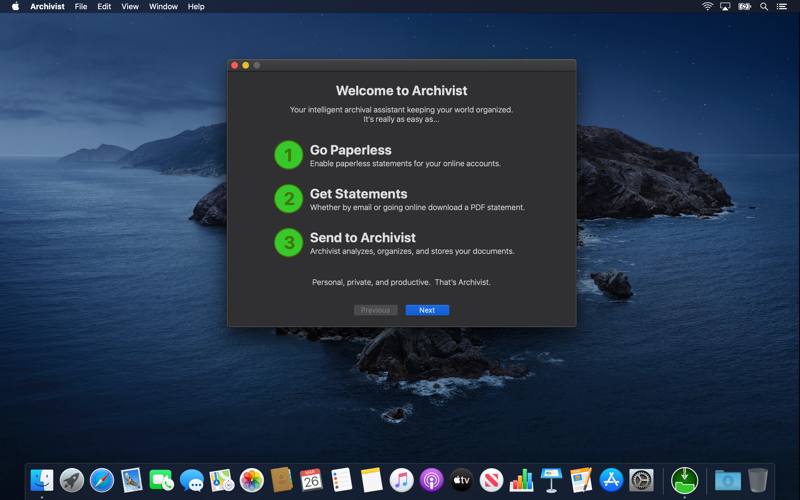
Task: Open the Edit menu
Action: coord(104,7)
